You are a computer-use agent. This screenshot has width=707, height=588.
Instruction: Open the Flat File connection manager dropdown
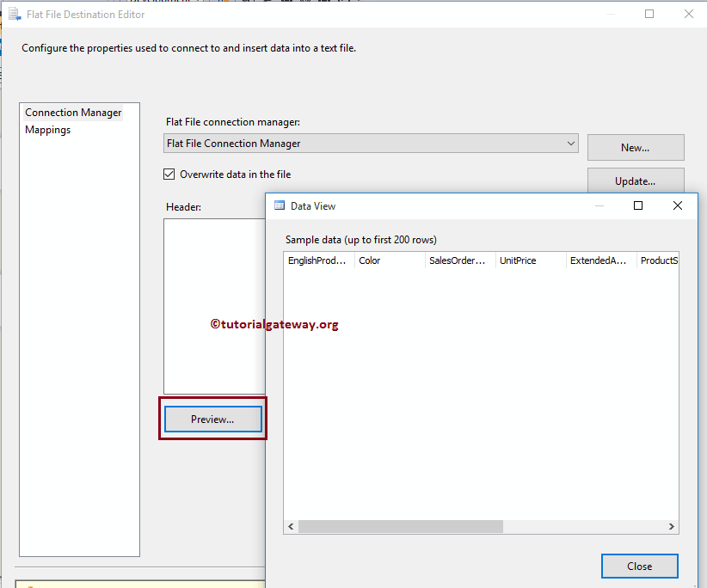point(570,143)
